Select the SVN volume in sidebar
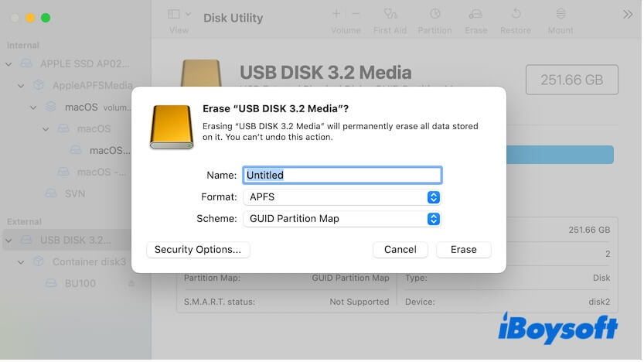This screenshot has width=644, height=362. (74, 193)
